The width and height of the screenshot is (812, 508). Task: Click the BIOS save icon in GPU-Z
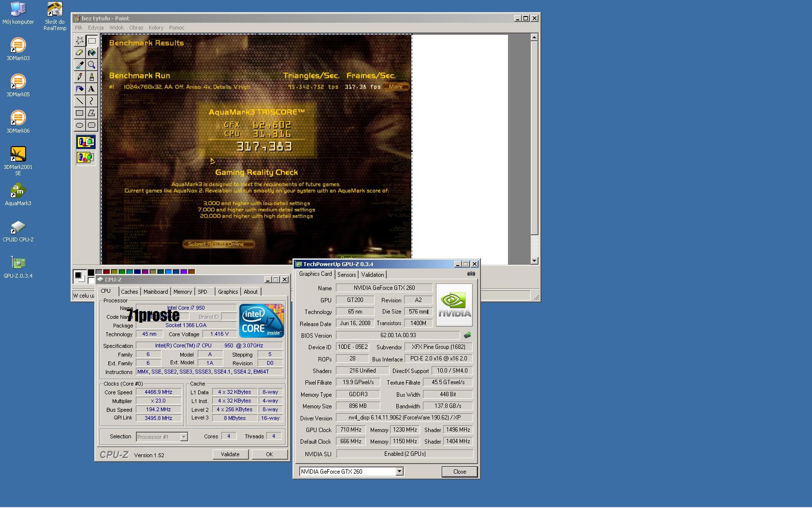pyautogui.click(x=467, y=335)
